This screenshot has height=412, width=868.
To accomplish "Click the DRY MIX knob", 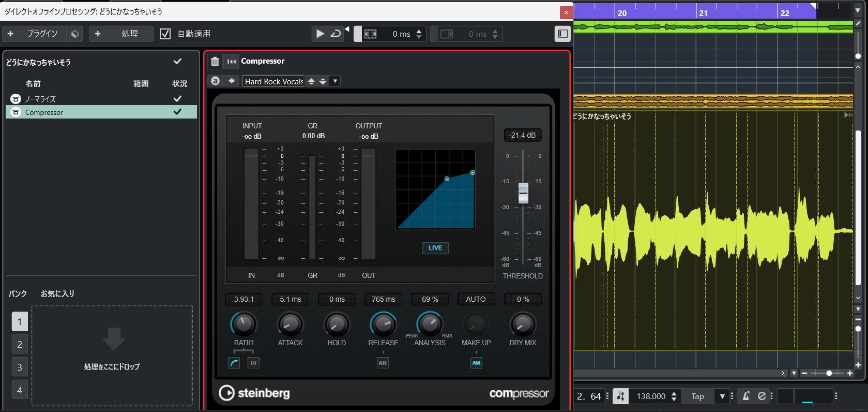I will coord(523,324).
